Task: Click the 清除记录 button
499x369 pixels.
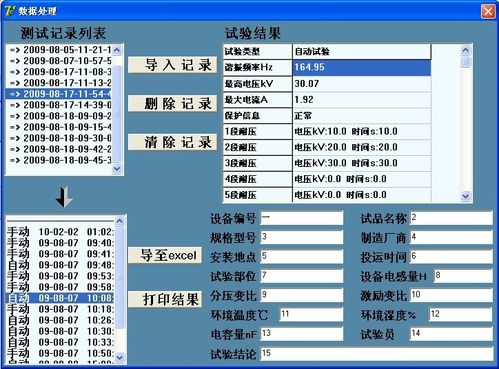Action: pyautogui.click(x=172, y=142)
